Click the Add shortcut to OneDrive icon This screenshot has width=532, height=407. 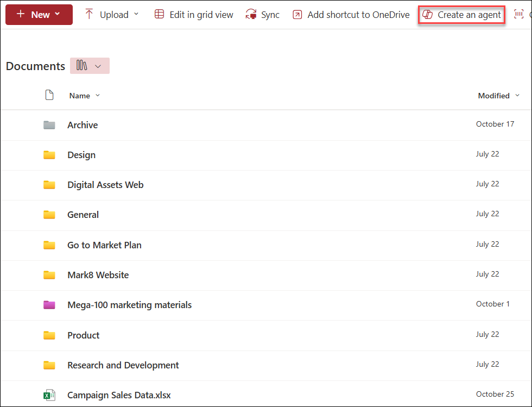point(297,14)
